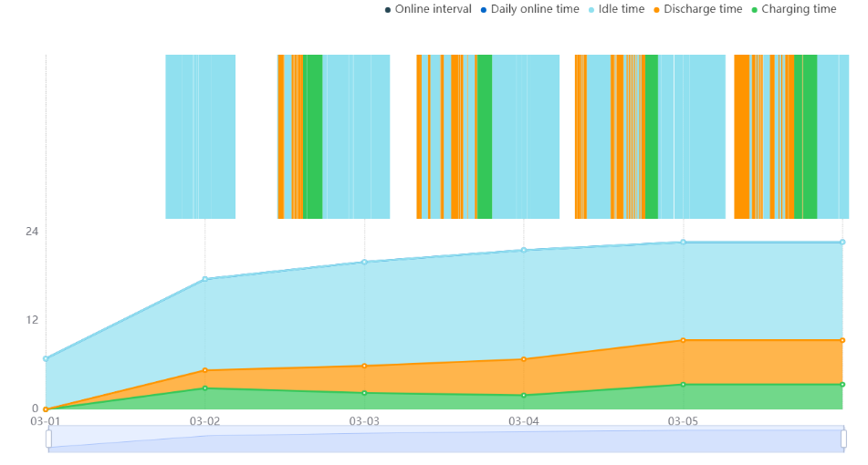Click the right zoom slider handle
Screen dimensions: 868x465
[x=843, y=439]
